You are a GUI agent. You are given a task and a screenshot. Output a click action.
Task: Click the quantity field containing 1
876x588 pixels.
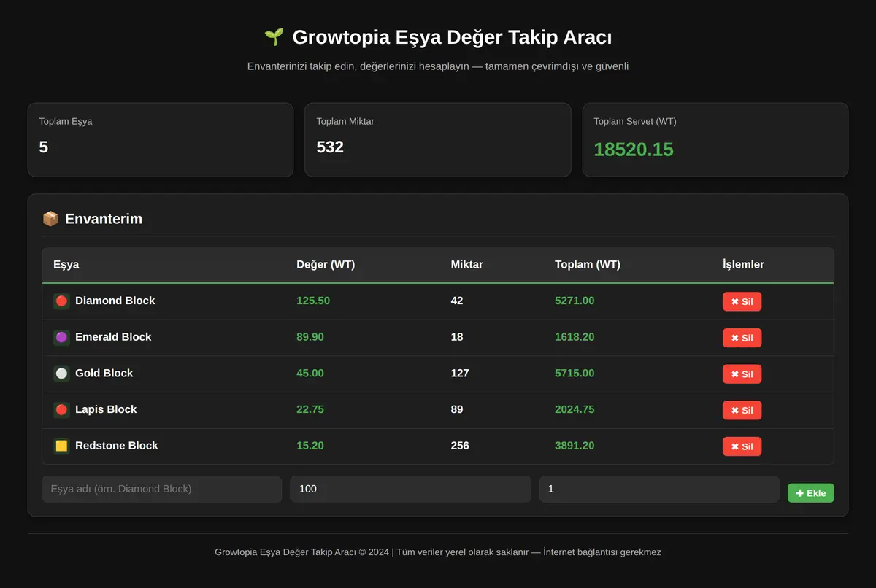659,490
